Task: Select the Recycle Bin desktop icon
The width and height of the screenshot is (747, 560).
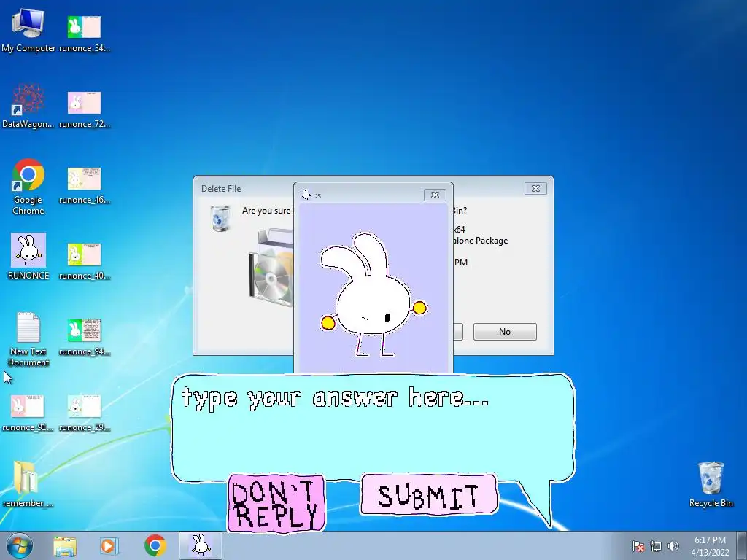Action: point(711,484)
